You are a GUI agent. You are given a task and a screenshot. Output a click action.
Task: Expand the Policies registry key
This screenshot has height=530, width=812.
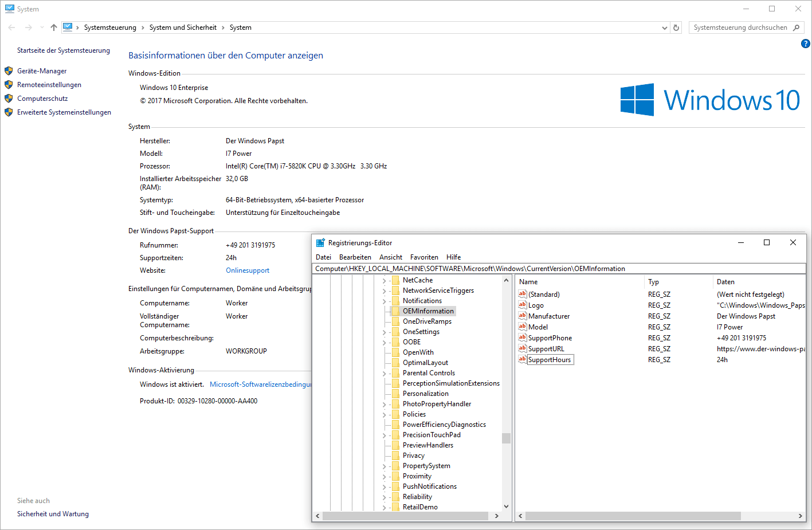(x=384, y=414)
